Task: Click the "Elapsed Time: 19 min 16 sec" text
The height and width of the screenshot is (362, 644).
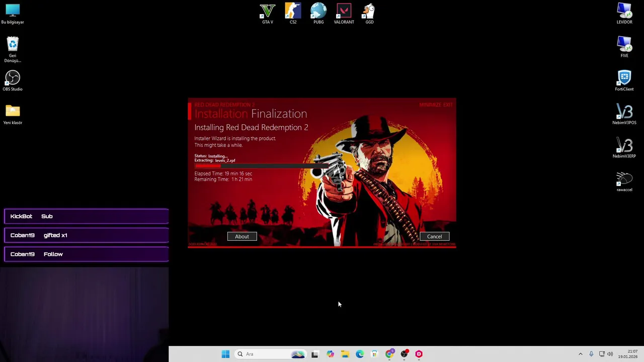Action: [x=223, y=173]
